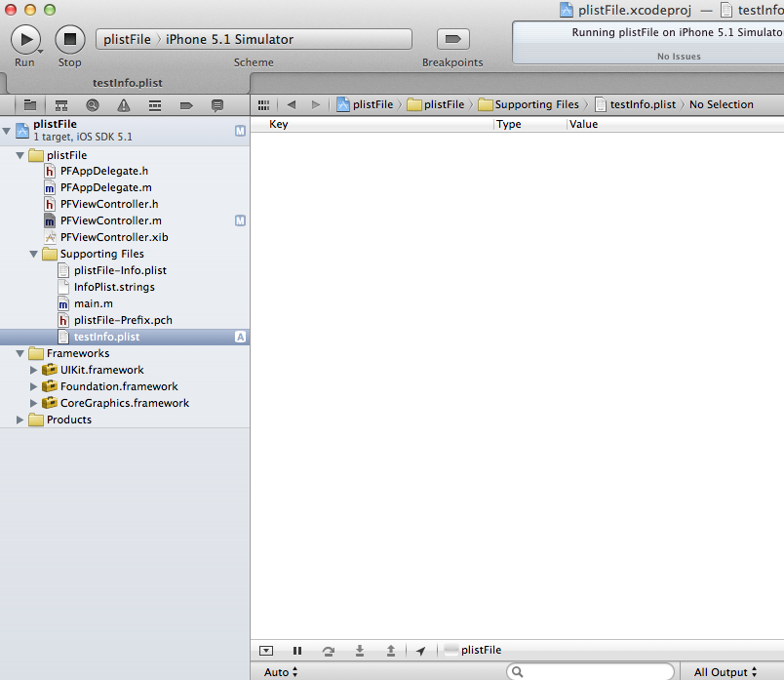Open the related files grid menu

click(x=263, y=105)
